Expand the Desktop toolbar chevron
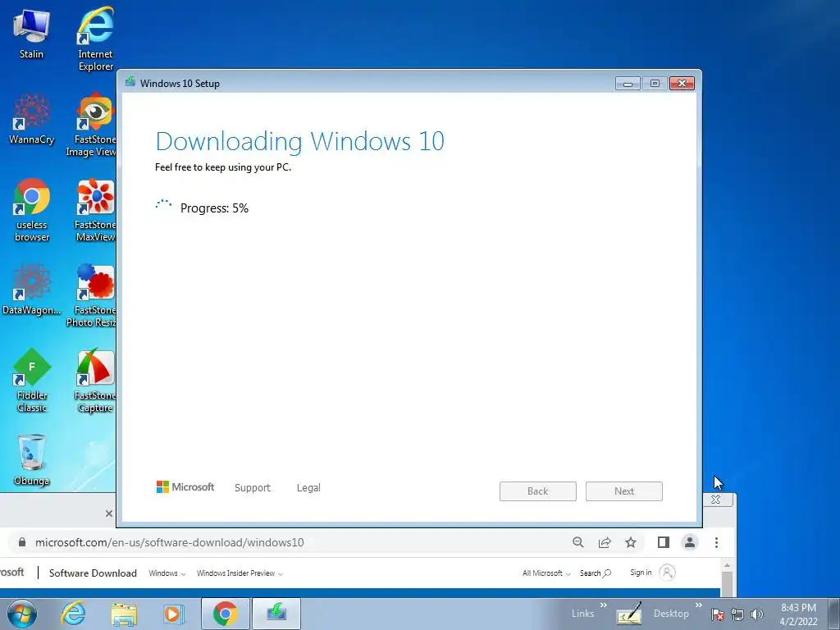The width and height of the screenshot is (840, 630). point(699,605)
